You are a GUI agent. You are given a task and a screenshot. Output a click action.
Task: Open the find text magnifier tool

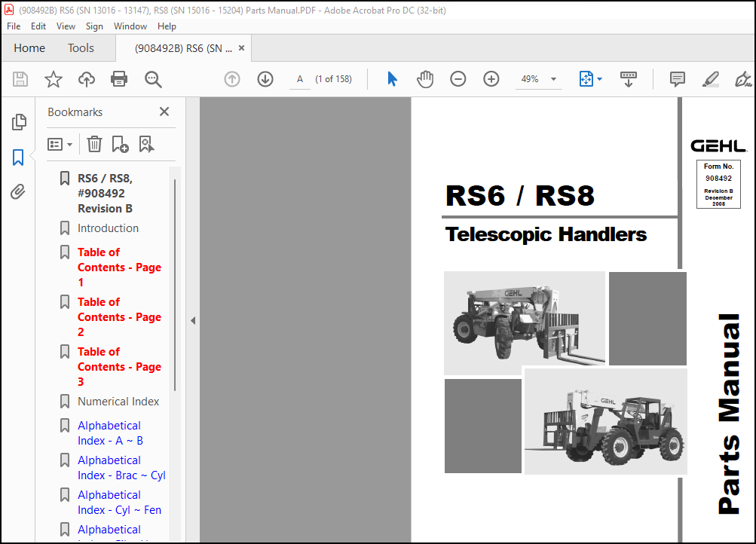[x=153, y=79]
